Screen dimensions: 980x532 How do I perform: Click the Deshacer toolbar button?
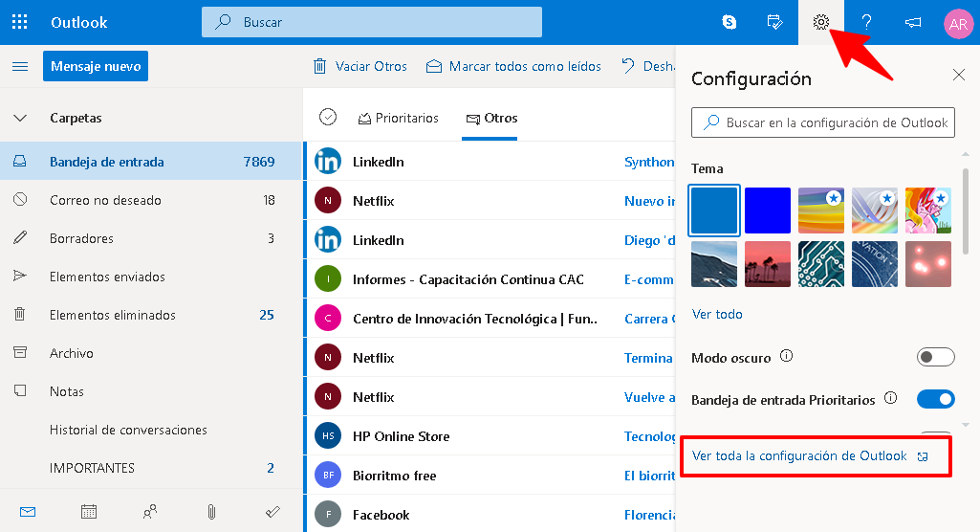click(647, 66)
